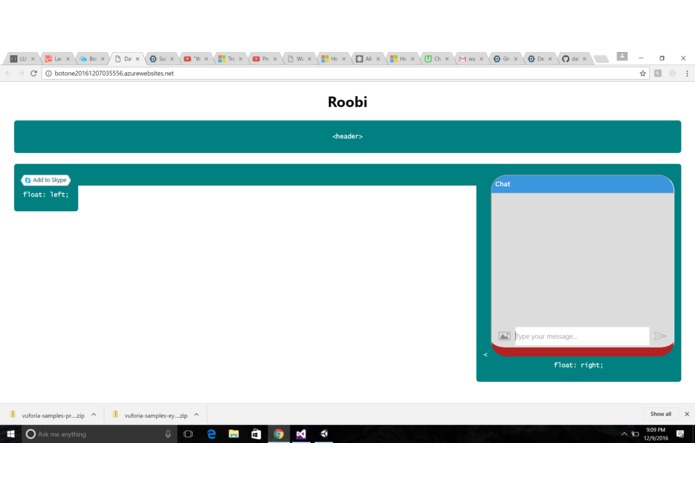Open the Windows Start menu
Viewport: 695px width, 494px height.
(x=11, y=434)
